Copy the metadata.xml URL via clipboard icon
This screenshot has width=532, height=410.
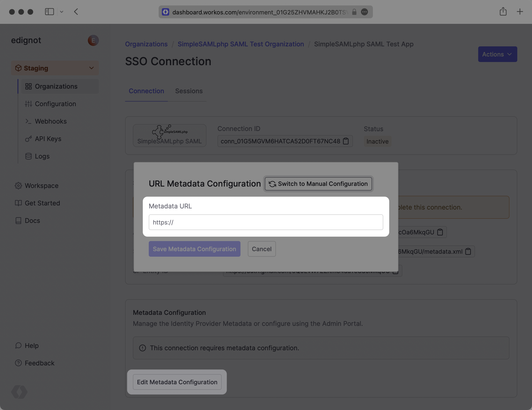(x=468, y=252)
